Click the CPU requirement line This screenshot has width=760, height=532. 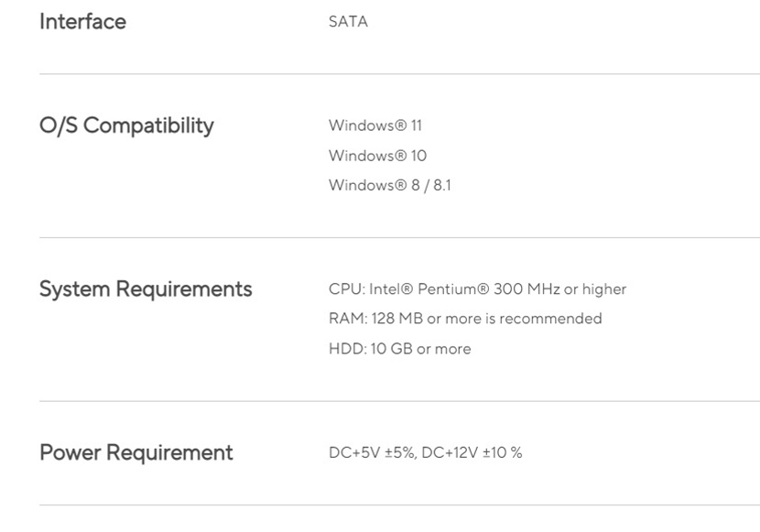pos(477,289)
